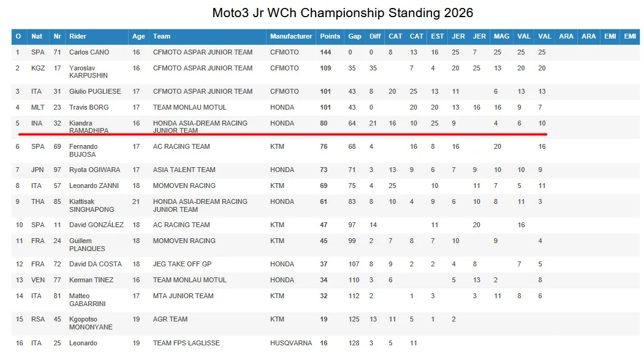Select rider Kiandra RAMADHIPA's name

tap(89, 127)
